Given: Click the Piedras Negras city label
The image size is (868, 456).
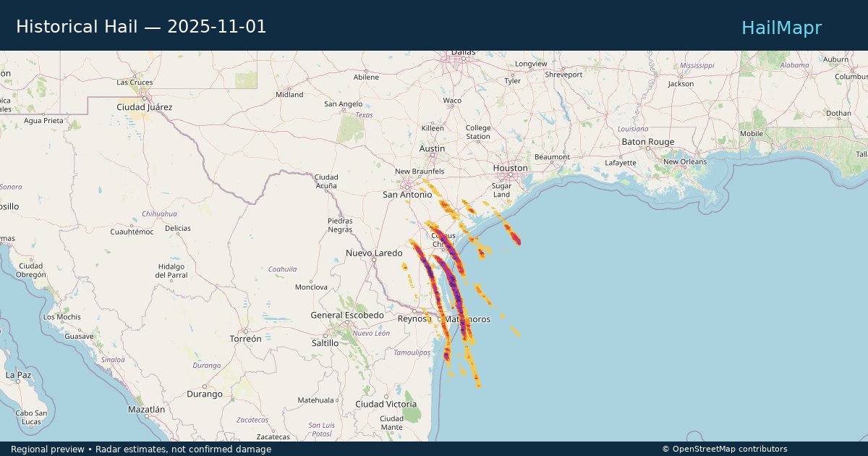Looking at the screenshot, I should click(x=340, y=225).
